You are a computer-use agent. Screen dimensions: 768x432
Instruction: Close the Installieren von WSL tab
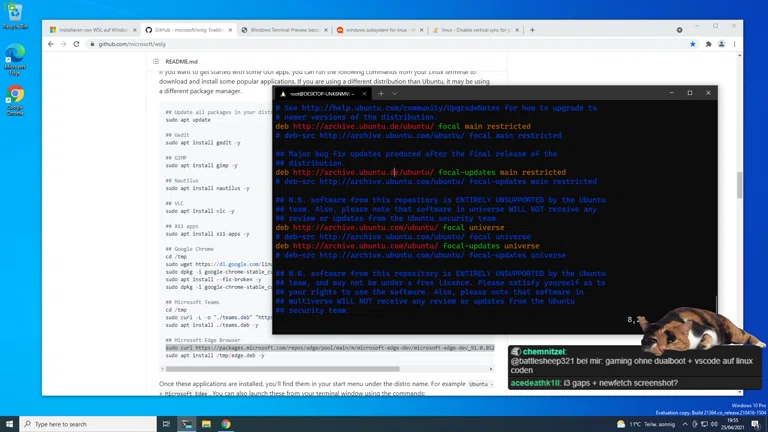(x=135, y=30)
